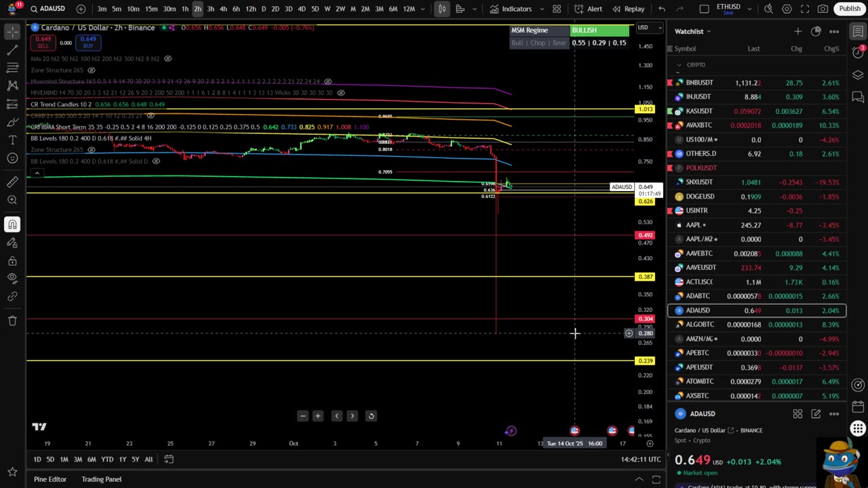Open the Watchlist name dropdown

[692, 31]
